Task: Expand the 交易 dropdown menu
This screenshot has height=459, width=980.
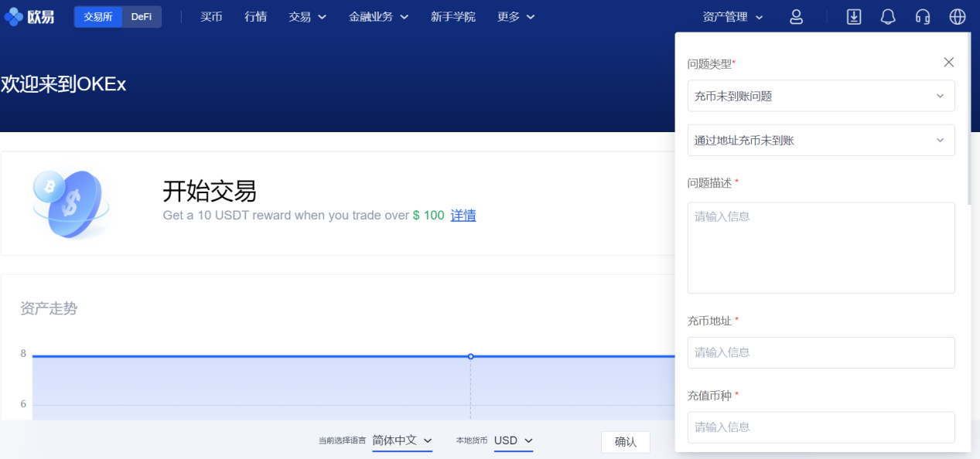Action: 308,17
